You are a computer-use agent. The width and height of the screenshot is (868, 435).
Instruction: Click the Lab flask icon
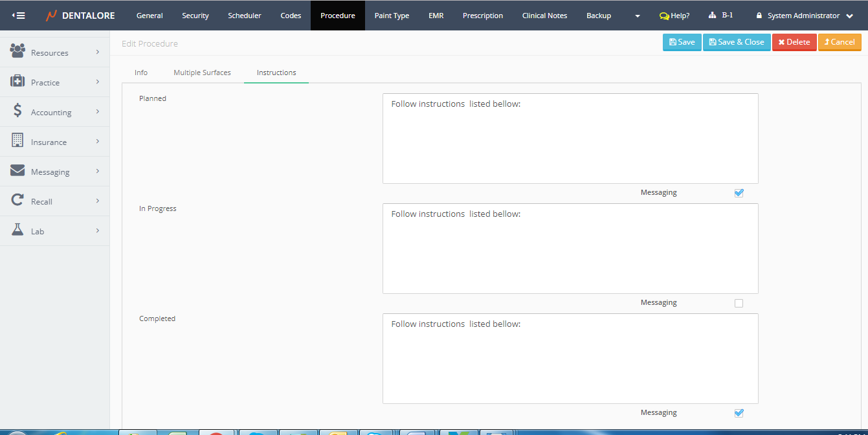(x=17, y=230)
